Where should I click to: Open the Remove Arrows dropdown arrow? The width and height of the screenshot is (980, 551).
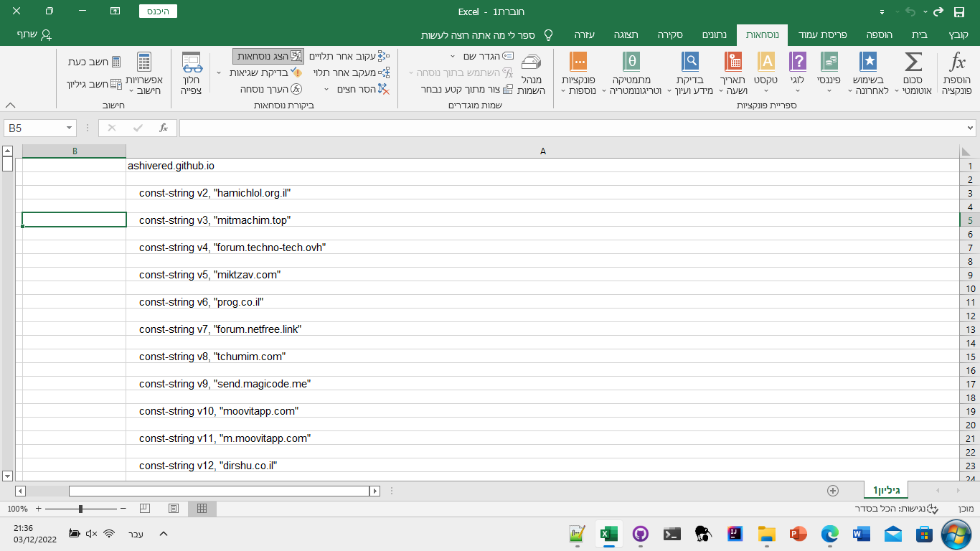(x=326, y=89)
